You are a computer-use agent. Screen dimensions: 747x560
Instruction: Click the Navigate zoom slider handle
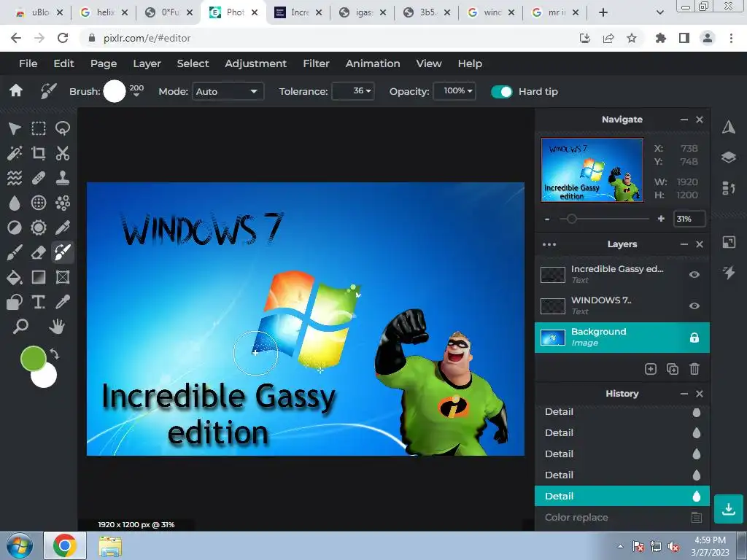click(x=571, y=219)
